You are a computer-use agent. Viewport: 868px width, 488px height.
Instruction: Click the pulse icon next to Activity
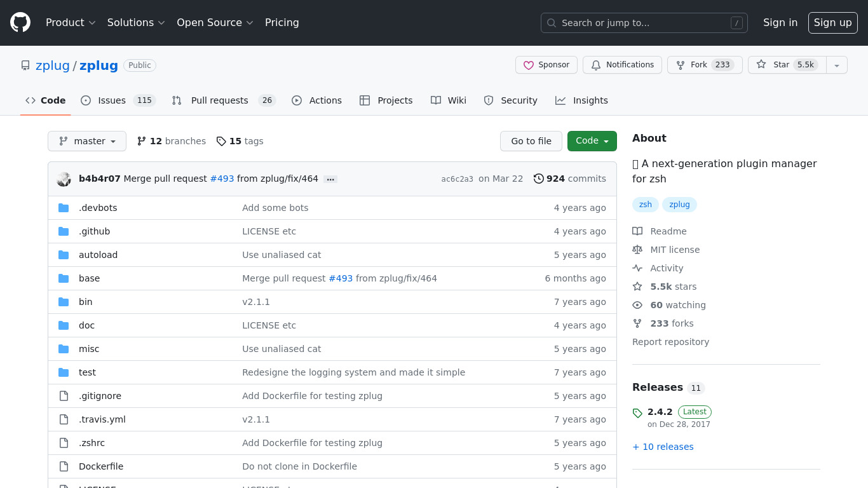[x=637, y=268]
